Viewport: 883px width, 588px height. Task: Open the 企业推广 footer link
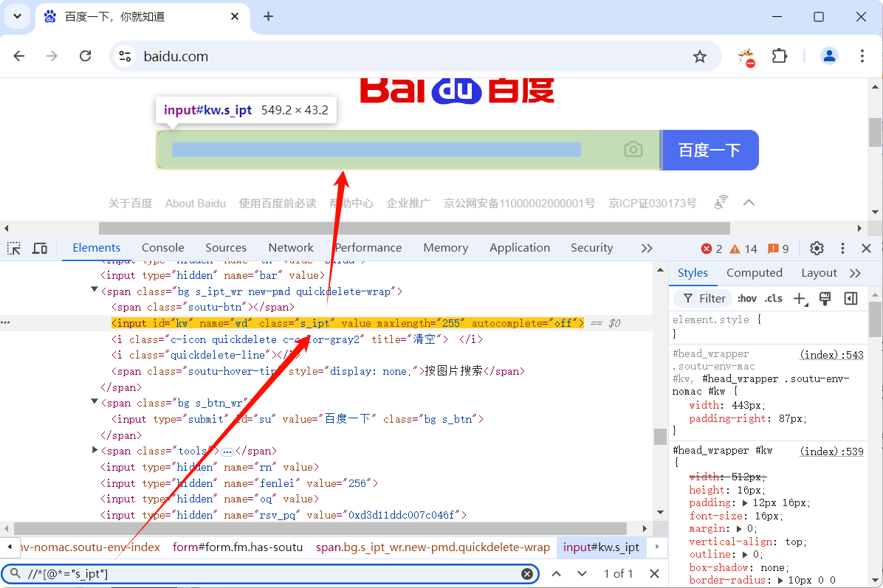click(x=408, y=203)
